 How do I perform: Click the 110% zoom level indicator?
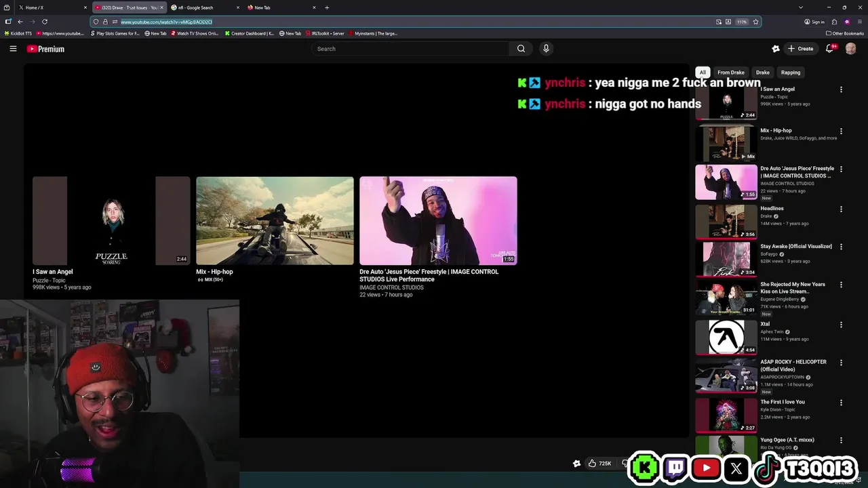click(x=742, y=22)
